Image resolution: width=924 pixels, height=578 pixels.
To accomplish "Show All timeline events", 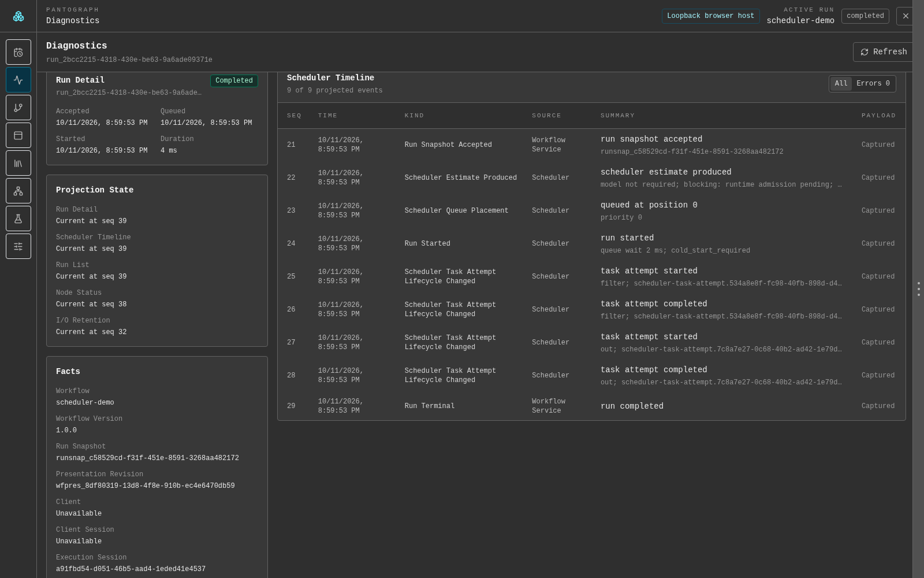I will (841, 84).
